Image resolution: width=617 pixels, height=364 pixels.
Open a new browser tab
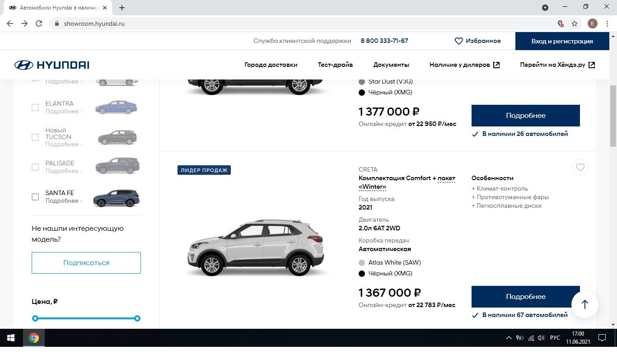[x=122, y=8]
